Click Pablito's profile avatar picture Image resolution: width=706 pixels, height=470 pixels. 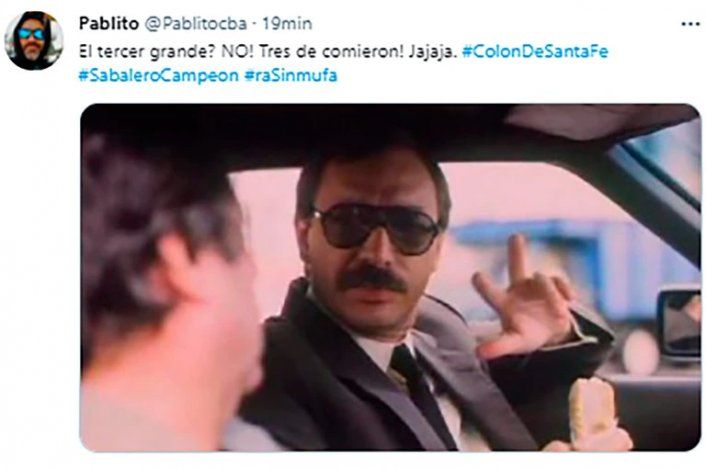pos(34,41)
